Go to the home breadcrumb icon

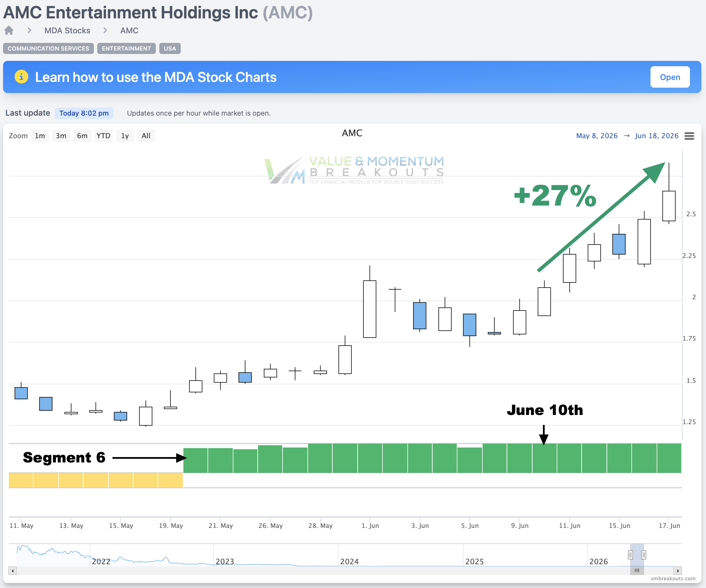click(9, 30)
